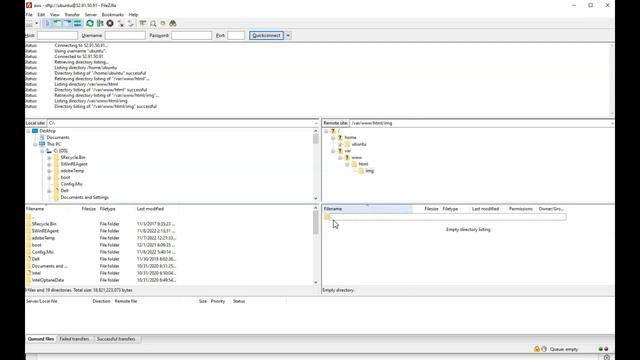640x360 pixels.
Task: Open the Transfer menu
Action: 72,15
